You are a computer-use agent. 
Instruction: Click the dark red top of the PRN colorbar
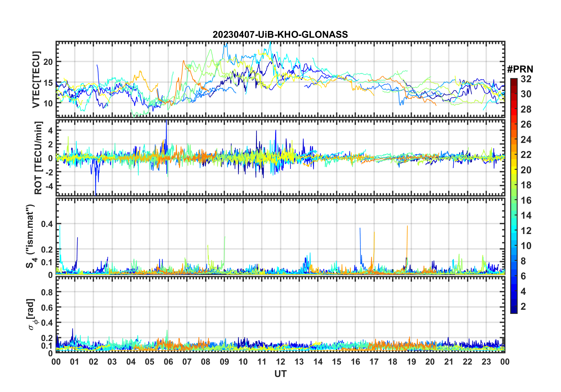(514, 80)
